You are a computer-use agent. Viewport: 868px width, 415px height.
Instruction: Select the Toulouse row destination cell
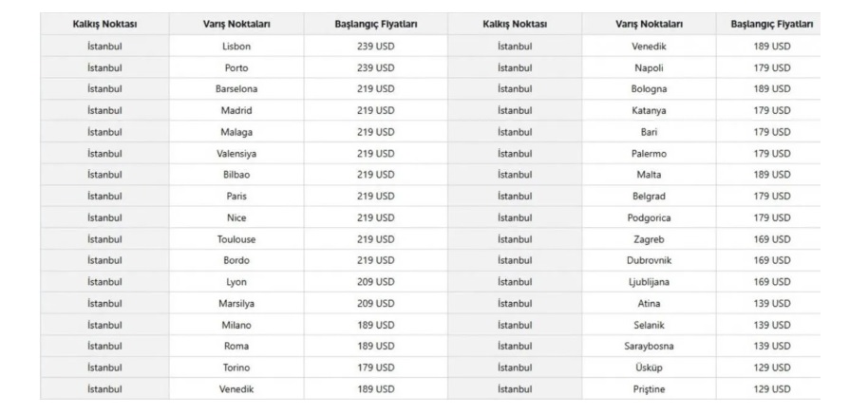236,239
